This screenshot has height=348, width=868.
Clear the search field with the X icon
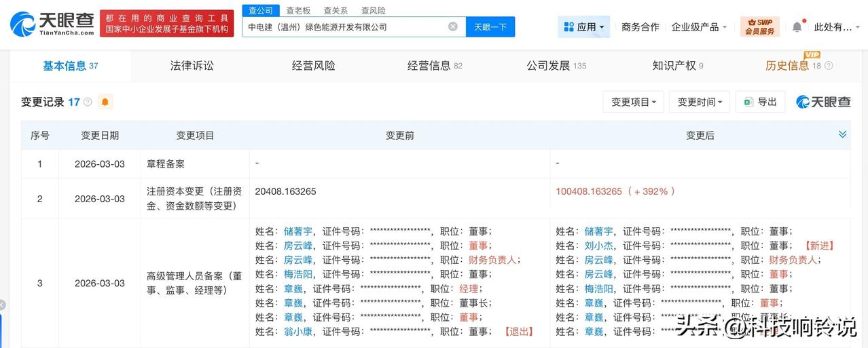click(x=453, y=26)
